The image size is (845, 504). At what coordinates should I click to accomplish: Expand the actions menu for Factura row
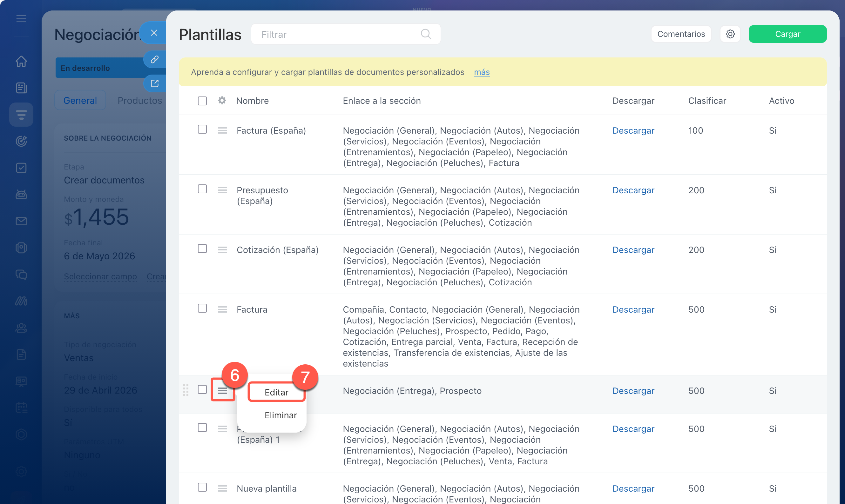pos(223,309)
